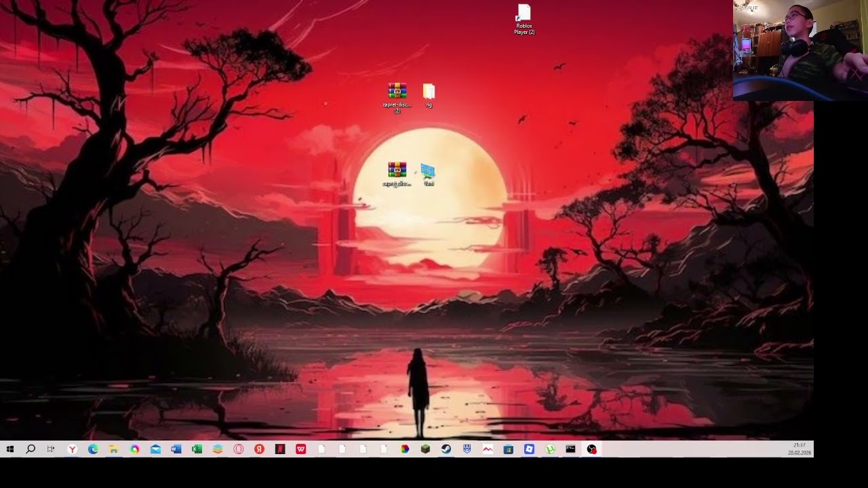Open the colorful ring icon beside File Explorer
The width and height of the screenshot is (868, 488).
pos(135,449)
